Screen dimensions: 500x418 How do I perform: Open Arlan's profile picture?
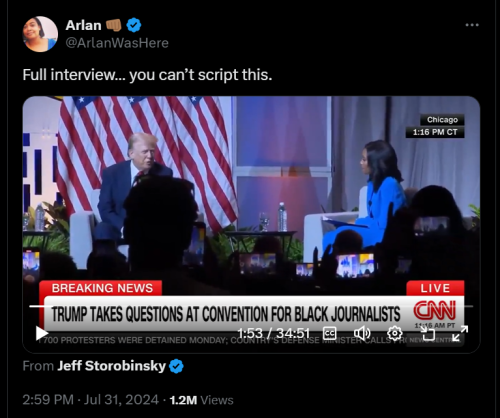pos(40,34)
